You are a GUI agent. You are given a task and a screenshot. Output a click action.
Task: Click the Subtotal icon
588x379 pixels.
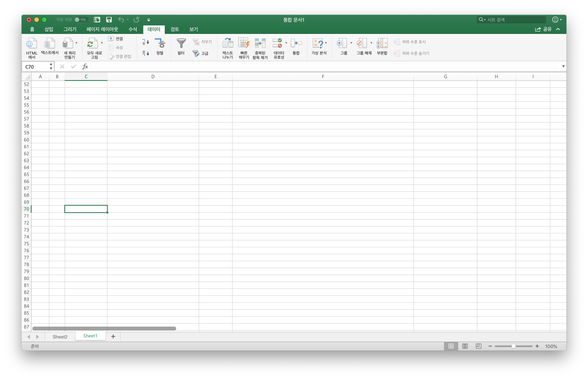click(x=382, y=44)
